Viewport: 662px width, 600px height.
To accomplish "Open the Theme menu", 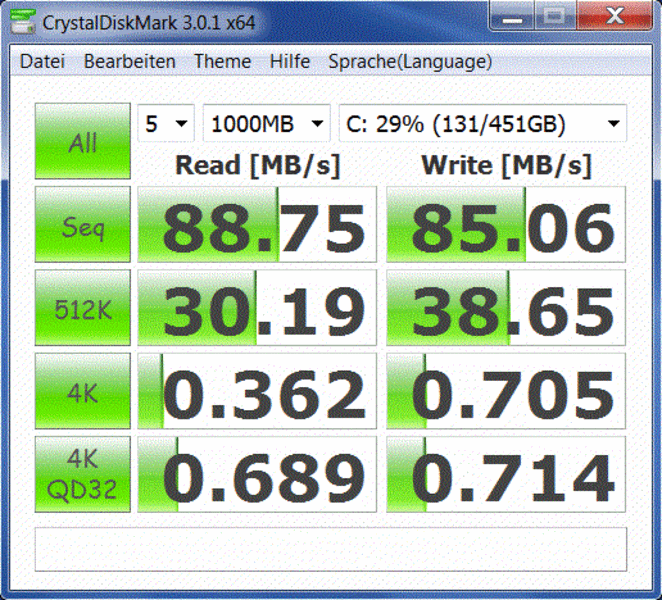I will 222,62.
